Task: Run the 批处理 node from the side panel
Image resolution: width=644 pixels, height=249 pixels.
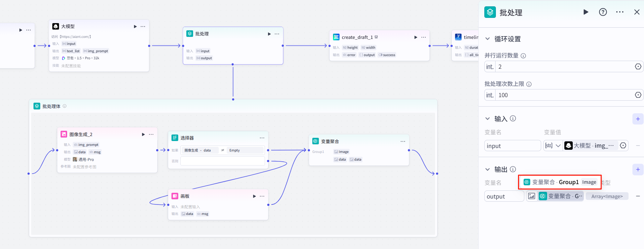Action: 586,12
